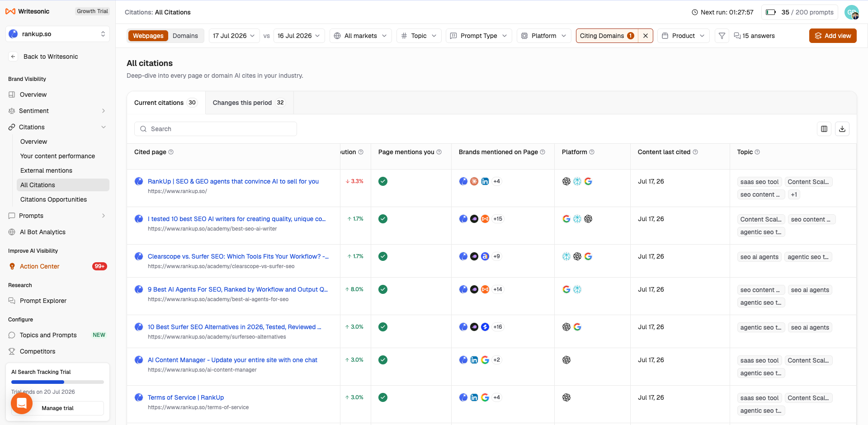Open Brand Visibility Overview in sidebar

33,94
